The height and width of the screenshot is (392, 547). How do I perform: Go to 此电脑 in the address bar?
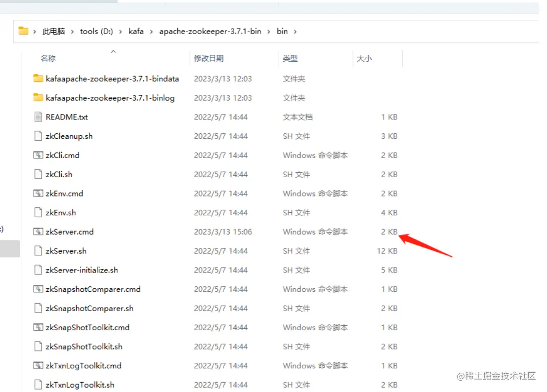[54, 32]
